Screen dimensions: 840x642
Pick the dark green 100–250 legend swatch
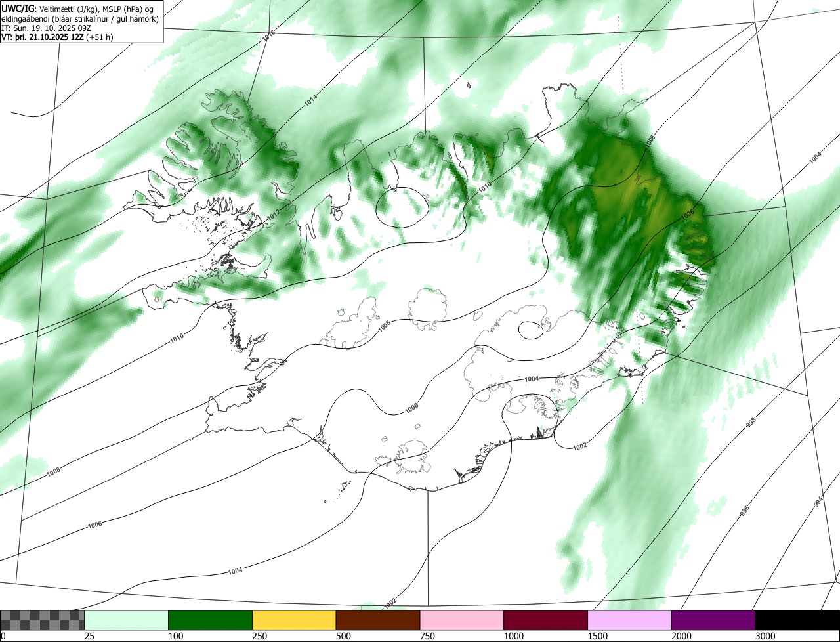[x=211, y=620]
